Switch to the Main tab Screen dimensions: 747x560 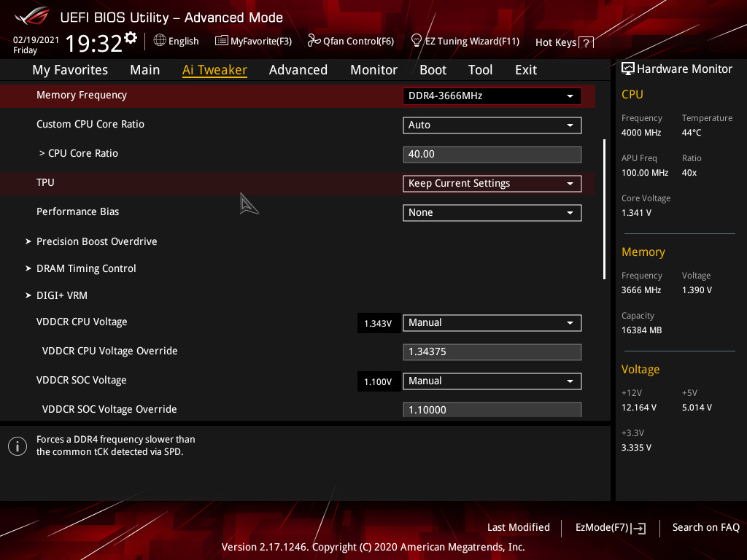145,70
